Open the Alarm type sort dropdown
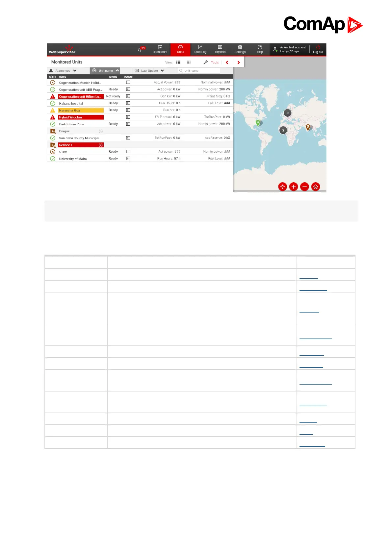Image resolution: width=392 pixels, height=554 pixels. (x=63, y=71)
